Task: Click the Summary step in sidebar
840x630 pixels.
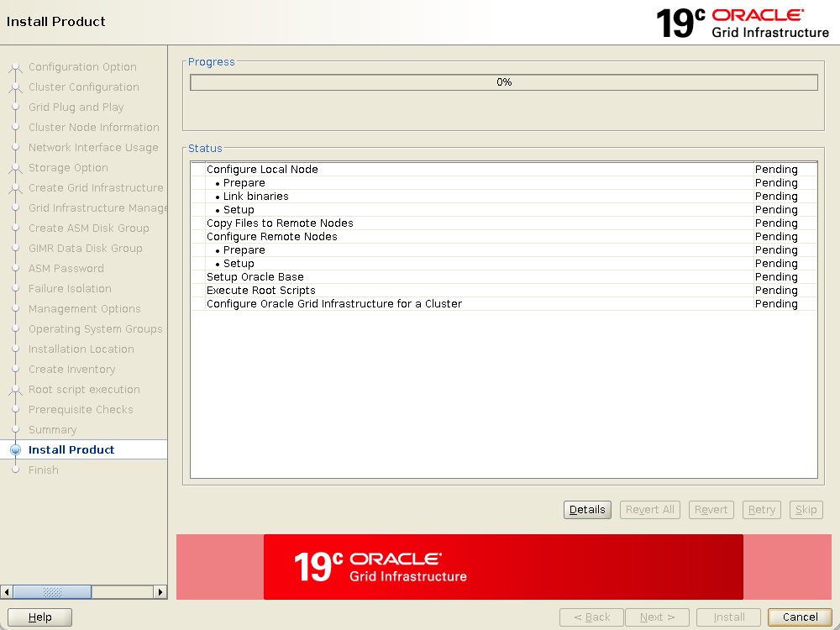Action: (x=52, y=430)
